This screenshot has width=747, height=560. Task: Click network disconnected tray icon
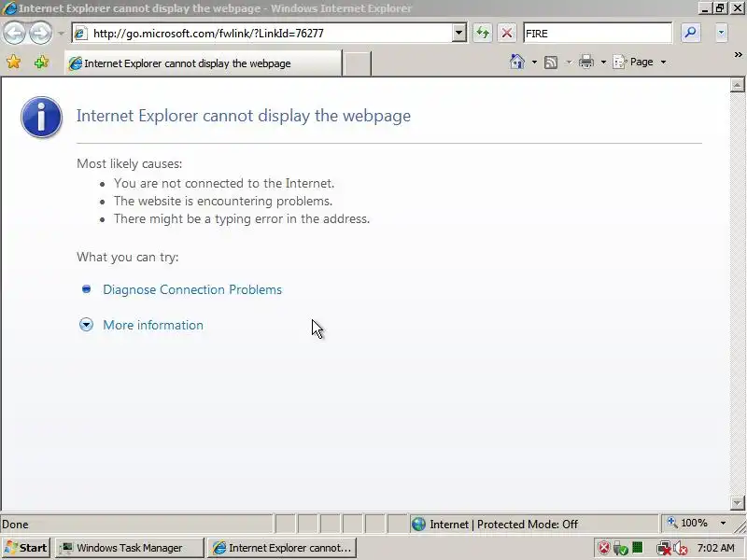click(663, 549)
